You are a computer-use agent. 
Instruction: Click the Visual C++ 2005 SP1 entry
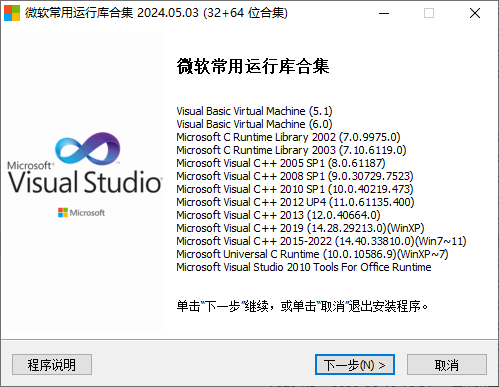[281, 163]
